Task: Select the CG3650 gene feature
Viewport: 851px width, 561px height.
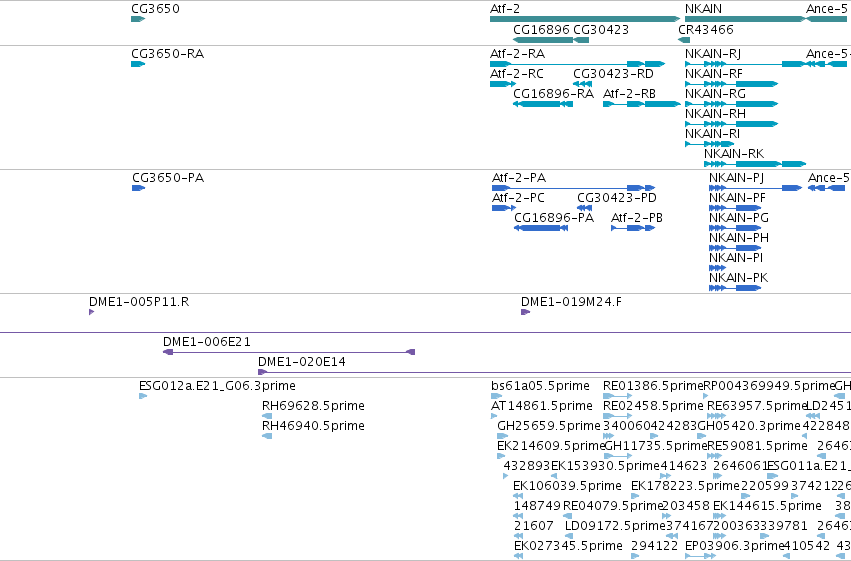Action: click(x=138, y=19)
